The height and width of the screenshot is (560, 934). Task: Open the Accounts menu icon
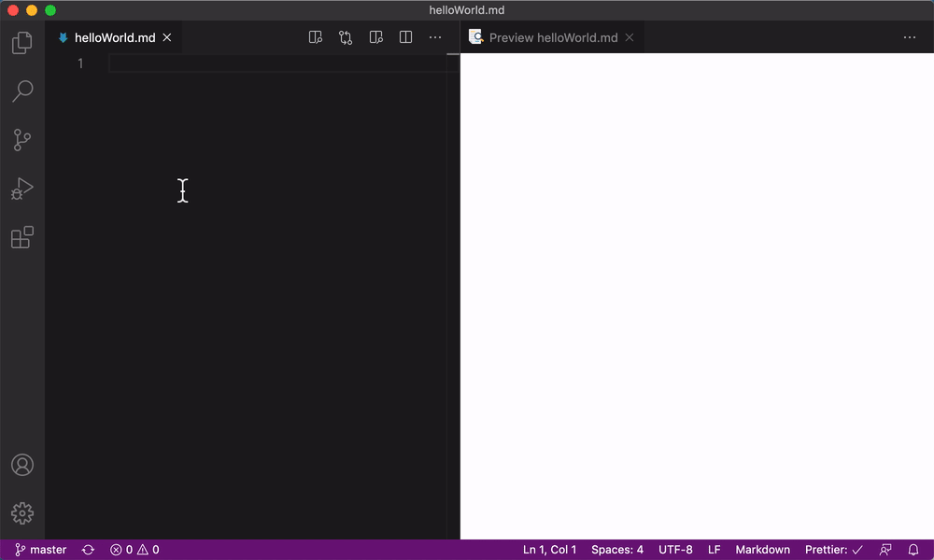(22, 465)
